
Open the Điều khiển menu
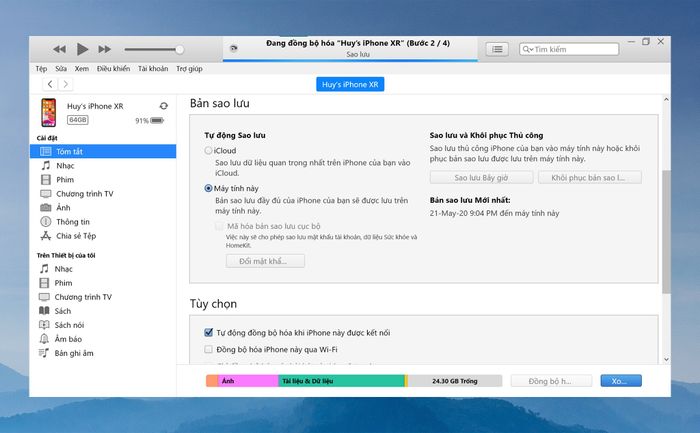[x=113, y=68]
